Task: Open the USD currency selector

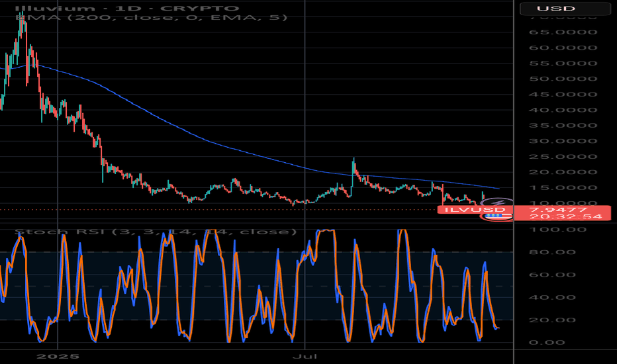Action: 564,9
